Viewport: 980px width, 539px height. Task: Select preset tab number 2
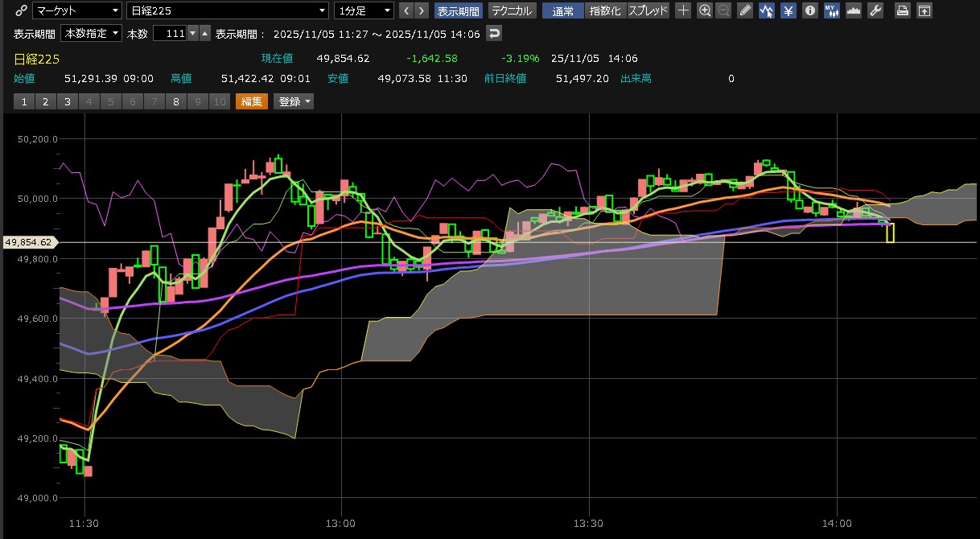tap(45, 101)
